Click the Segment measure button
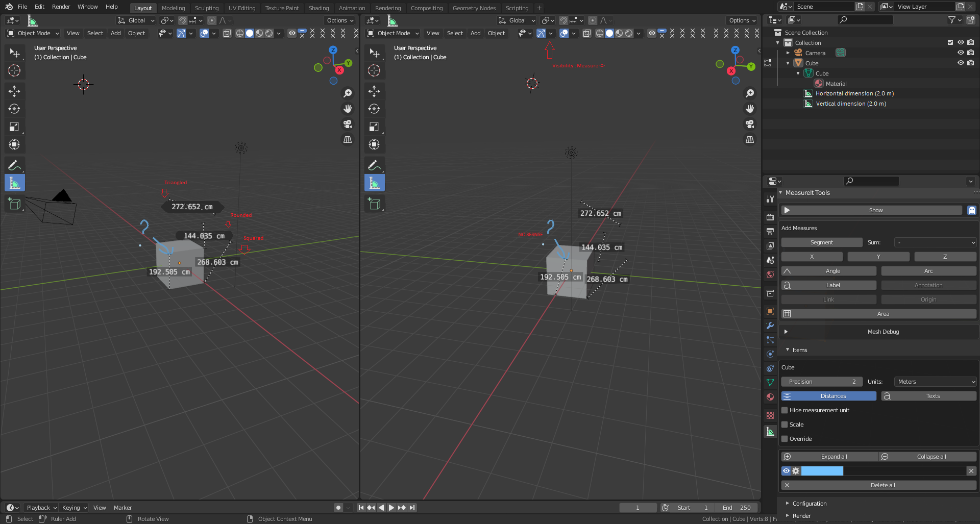The width and height of the screenshot is (980, 524). [x=822, y=242]
